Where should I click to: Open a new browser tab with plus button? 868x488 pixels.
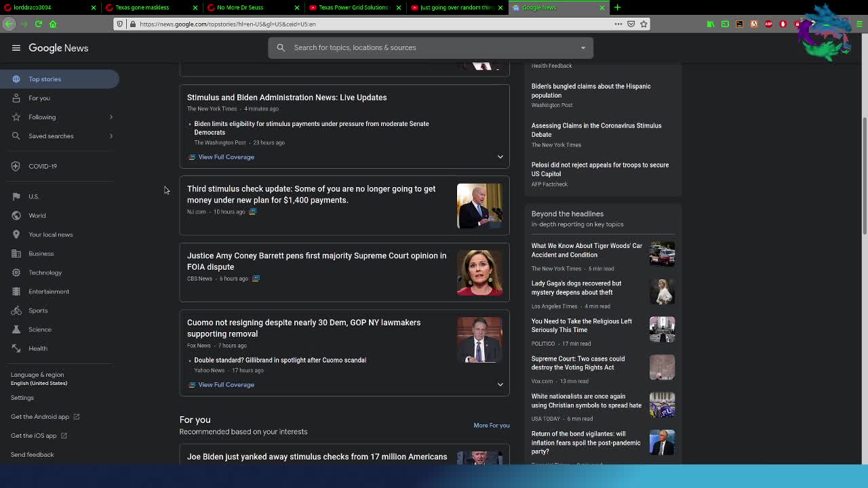[617, 7]
